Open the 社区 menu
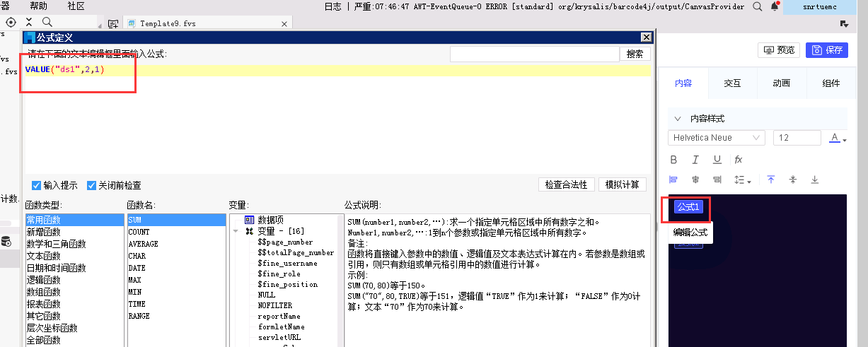 pyautogui.click(x=76, y=6)
